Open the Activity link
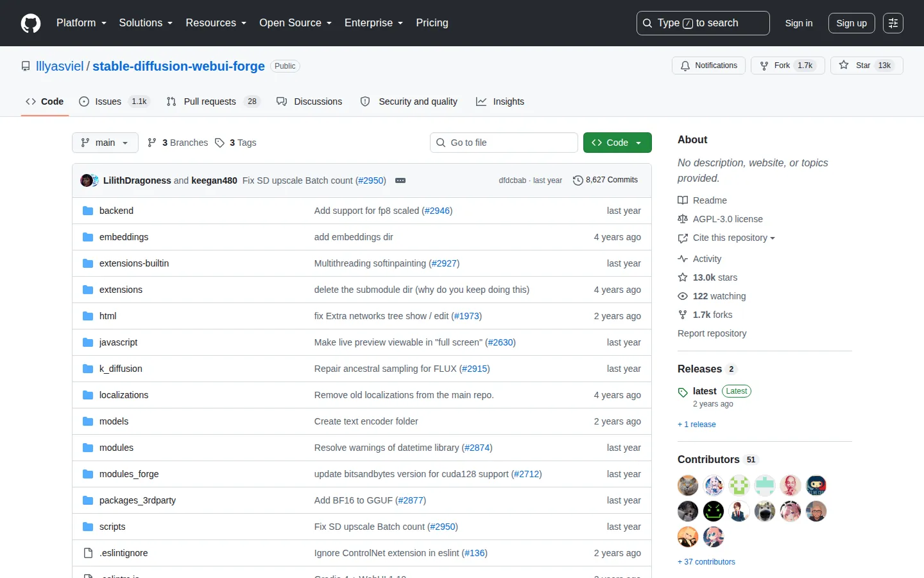The height and width of the screenshot is (578, 924). pos(699,259)
